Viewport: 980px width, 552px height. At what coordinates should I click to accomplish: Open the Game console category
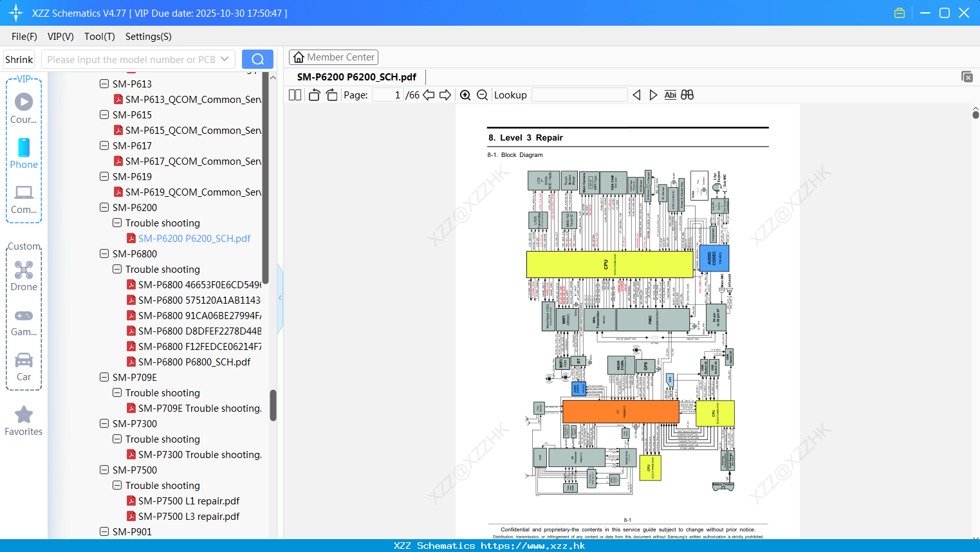click(24, 322)
